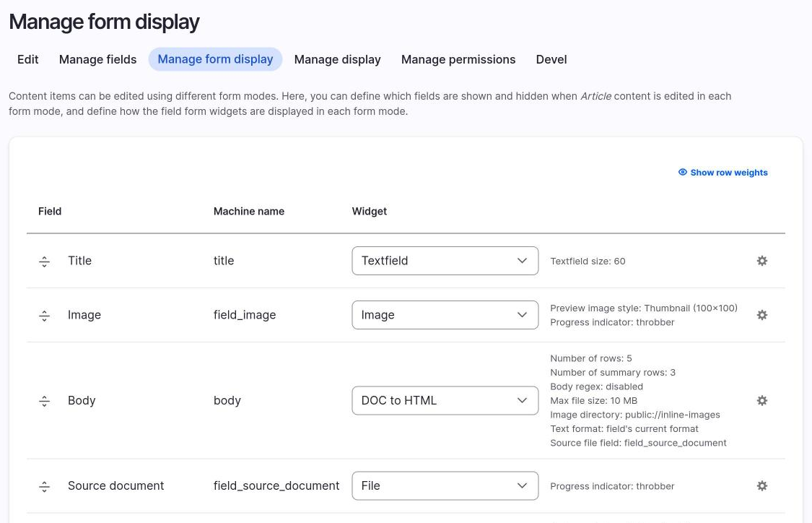Click the 'Textfield size: 60' summary
Image resolution: width=812 pixels, height=523 pixels.
pyautogui.click(x=588, y=261)
